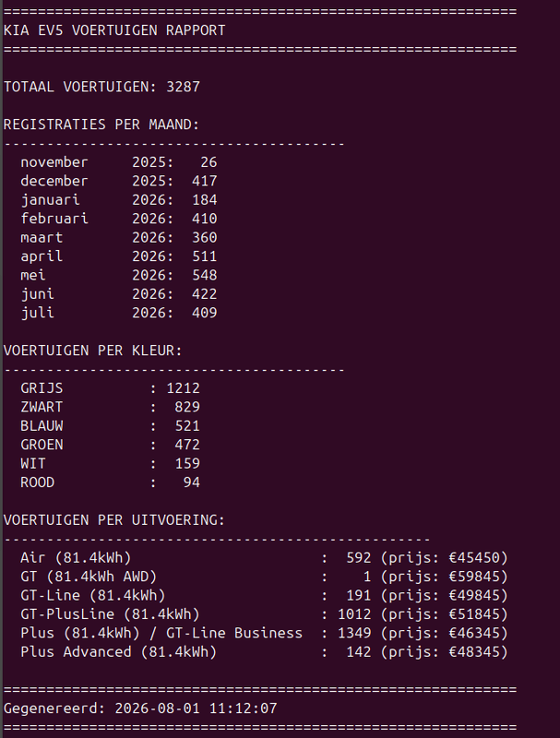Click the price '€46345' value
This screenshot has width=560, height=738.
[x=474, y=633]
